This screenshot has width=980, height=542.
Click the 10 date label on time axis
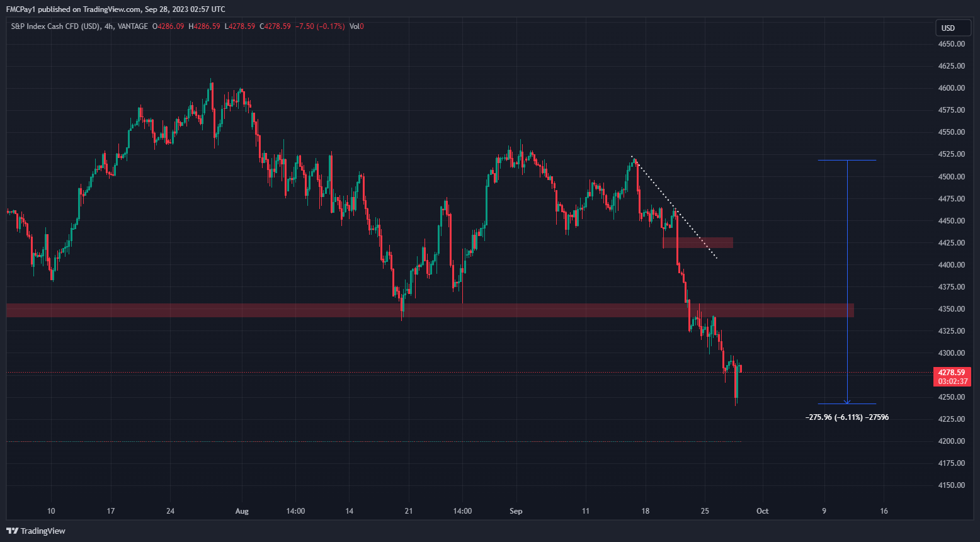click(x=51, y=511)
